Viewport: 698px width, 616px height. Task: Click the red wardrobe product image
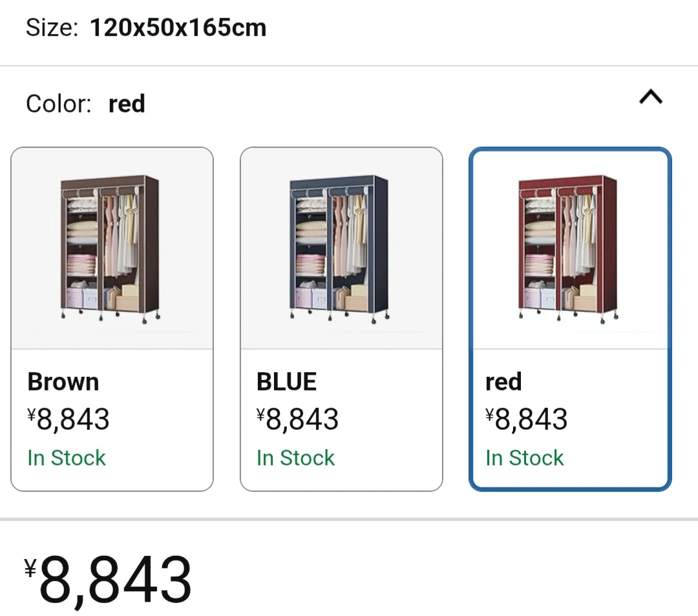[x=569, y=250]
